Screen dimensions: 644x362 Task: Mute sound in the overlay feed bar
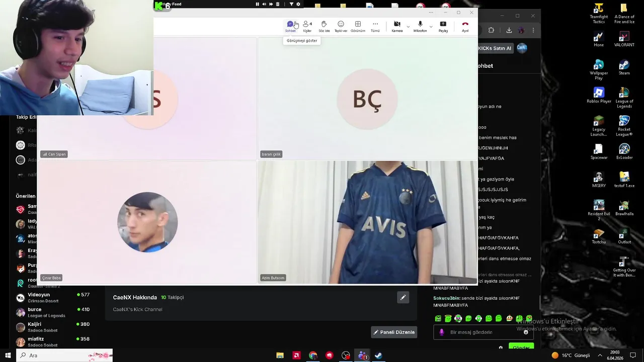264,4
